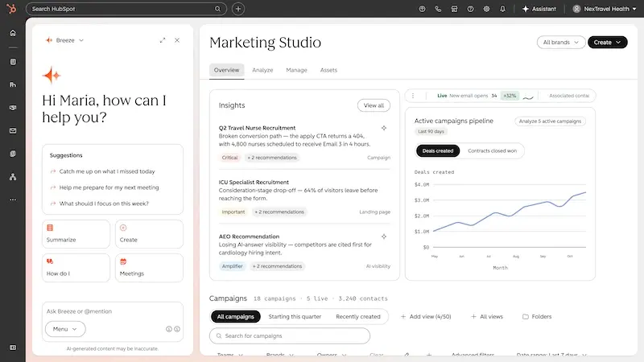This screenshot has height=362, width=644.
Task: Click the sparkle icon on Q2 Travel Nurse insight
Action: (x=384, y=128)
